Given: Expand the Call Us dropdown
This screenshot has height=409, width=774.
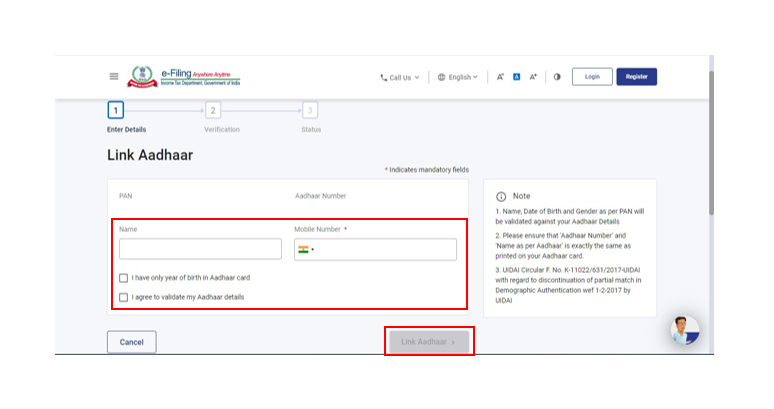Looking at the screenshot, I should 400,77.
